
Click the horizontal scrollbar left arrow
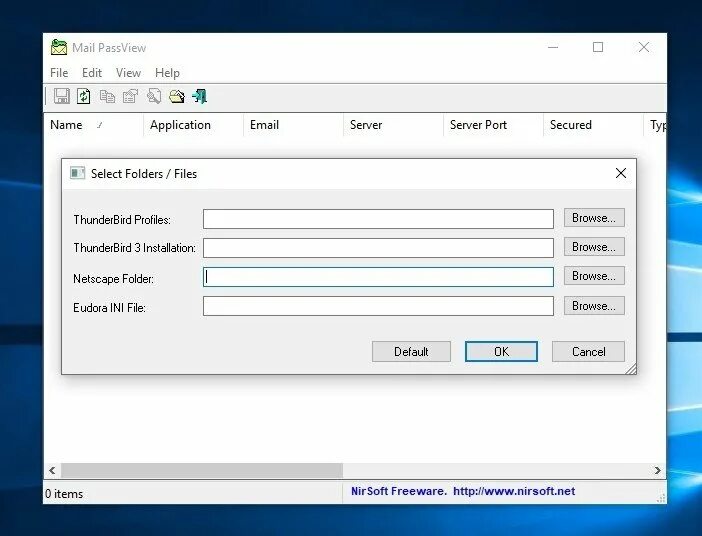pyautogui.click(x=52, y=470)
